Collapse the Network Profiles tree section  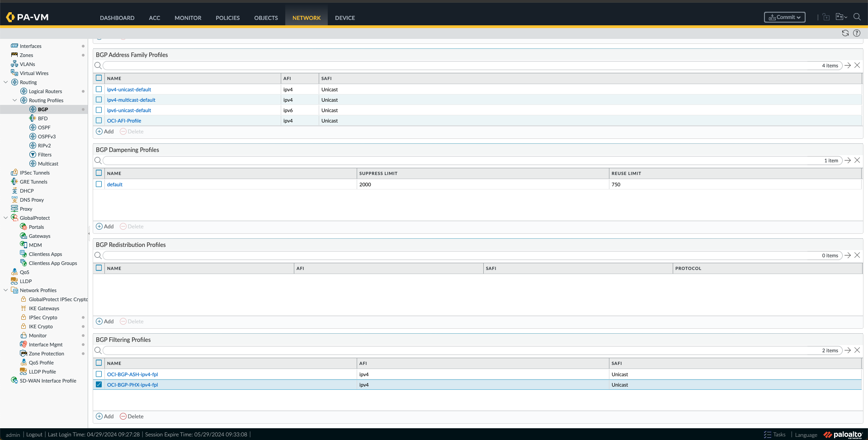click(x=6, y=290)
